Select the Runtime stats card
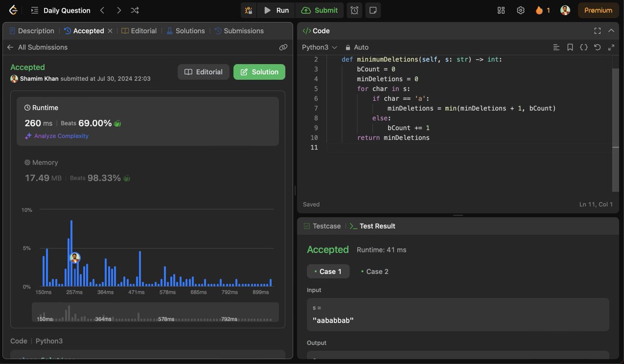 click(148, 121)
